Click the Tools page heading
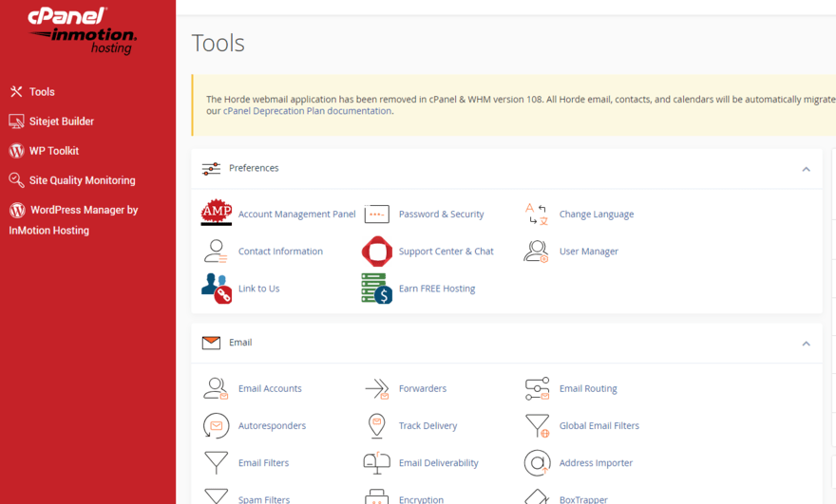This screenshot has width=836, height=504. point(218,43)
